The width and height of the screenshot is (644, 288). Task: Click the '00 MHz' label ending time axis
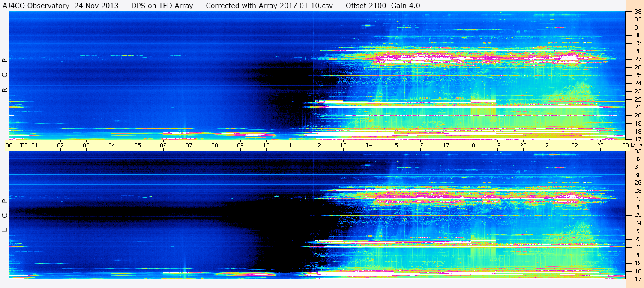[x=632, y=145]
